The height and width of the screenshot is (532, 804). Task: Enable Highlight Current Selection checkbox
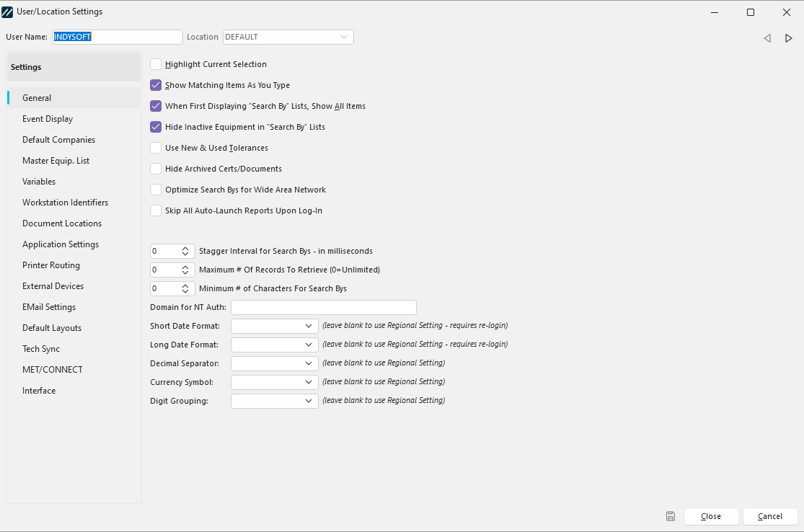tap(156, 64)
